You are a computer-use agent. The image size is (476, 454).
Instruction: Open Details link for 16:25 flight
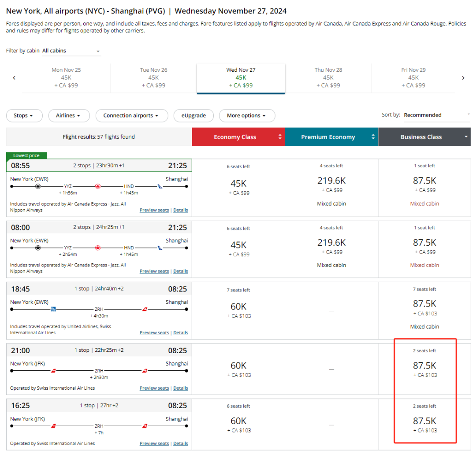[x=180, y=443]
